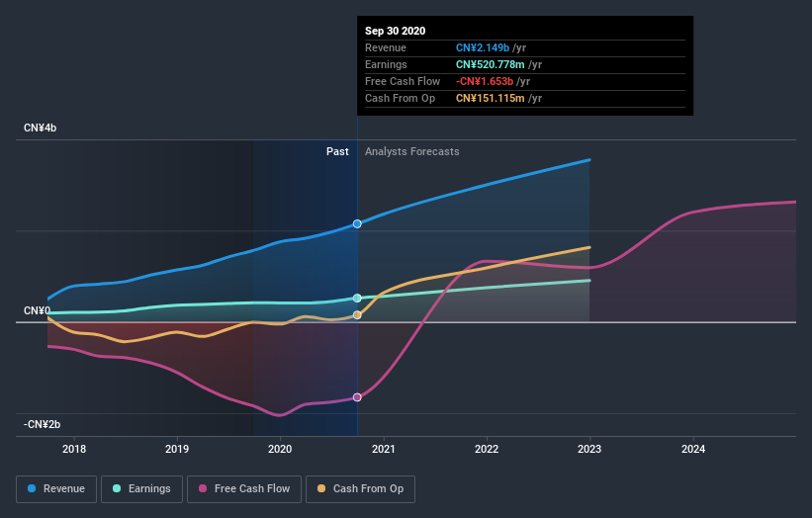Click the 2019 x-axis label

(177, 449)
